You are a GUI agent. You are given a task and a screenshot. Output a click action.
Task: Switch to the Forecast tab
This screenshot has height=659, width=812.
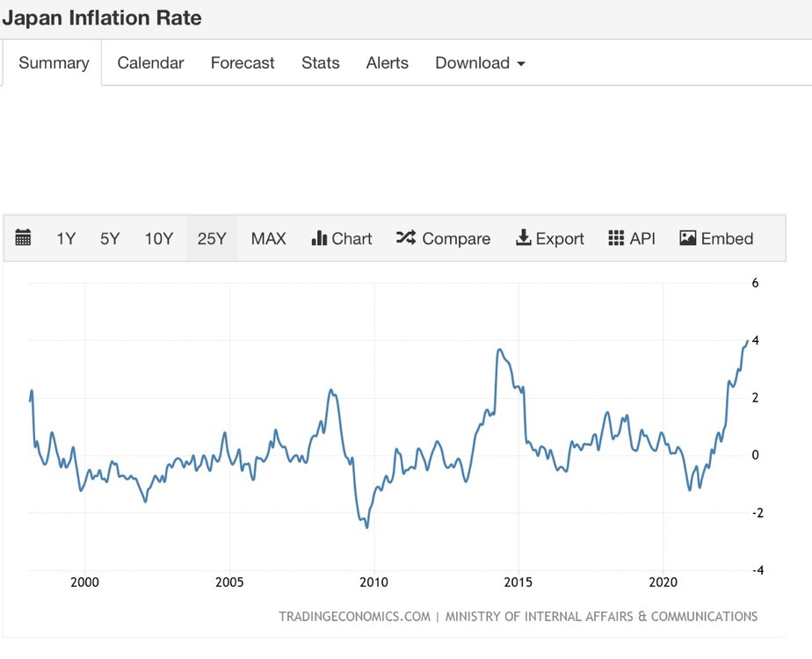243,63
